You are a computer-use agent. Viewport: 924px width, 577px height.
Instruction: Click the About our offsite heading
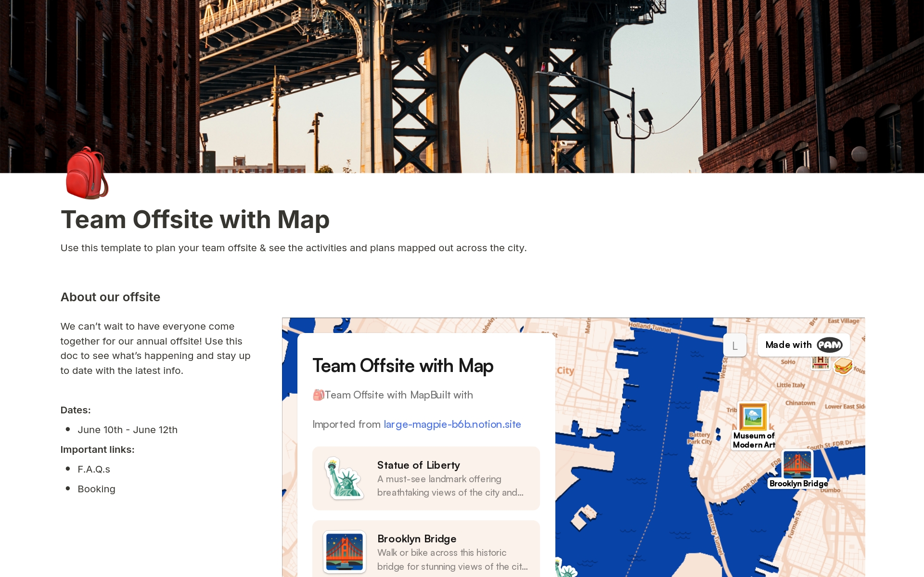(x=110, y=297)
